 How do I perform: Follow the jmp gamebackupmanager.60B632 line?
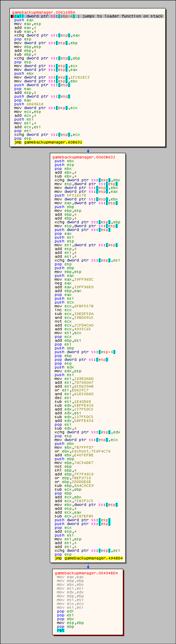coord(48,142)
